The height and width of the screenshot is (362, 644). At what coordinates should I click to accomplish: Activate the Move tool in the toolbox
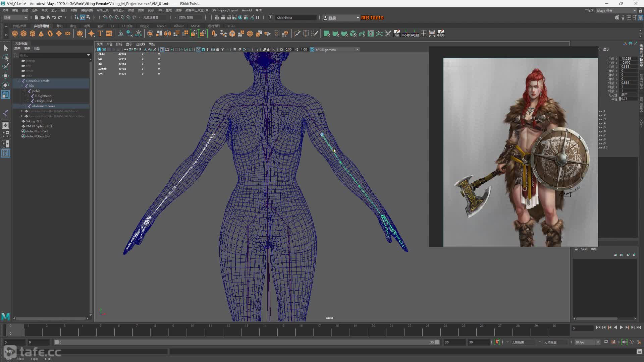click(5, 76)
